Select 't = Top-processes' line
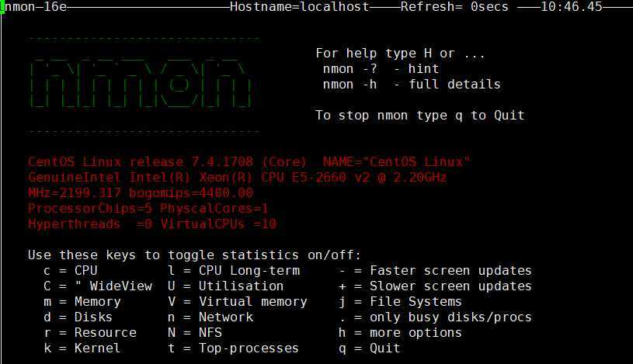This screenshot has width=633, height=364. pyautogui.click(x=233, y=348)
